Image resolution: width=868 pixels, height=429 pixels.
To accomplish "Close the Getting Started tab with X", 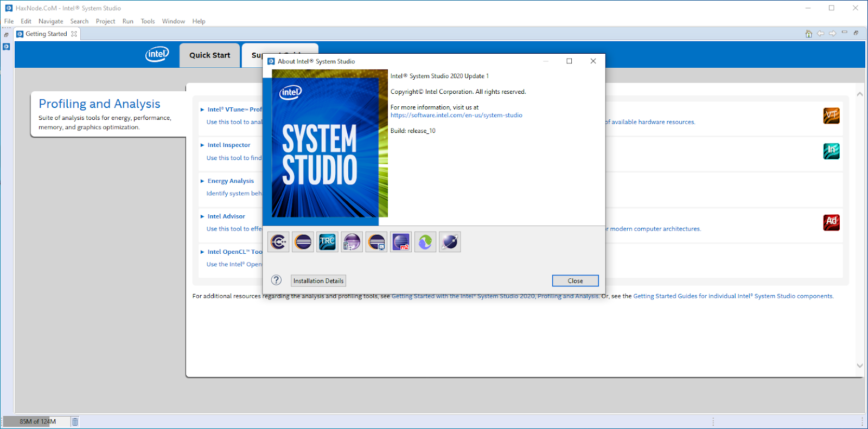I will tap(74, 34).
